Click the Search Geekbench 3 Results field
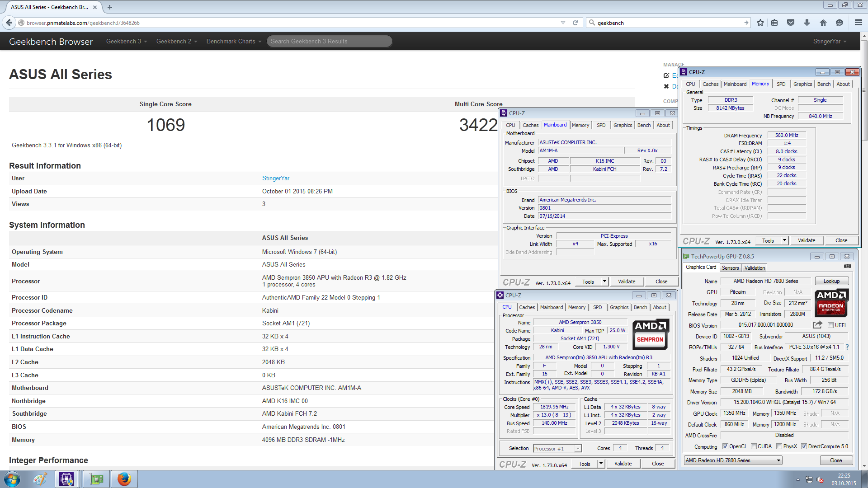The height and width of the screenshot is (488, 868). coord(329,41)
